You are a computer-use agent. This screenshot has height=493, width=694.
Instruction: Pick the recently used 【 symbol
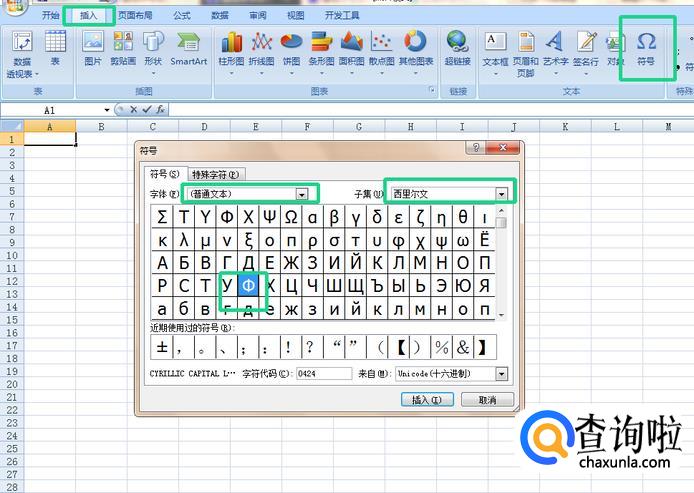pyautogui.click(x=399, y=347)
